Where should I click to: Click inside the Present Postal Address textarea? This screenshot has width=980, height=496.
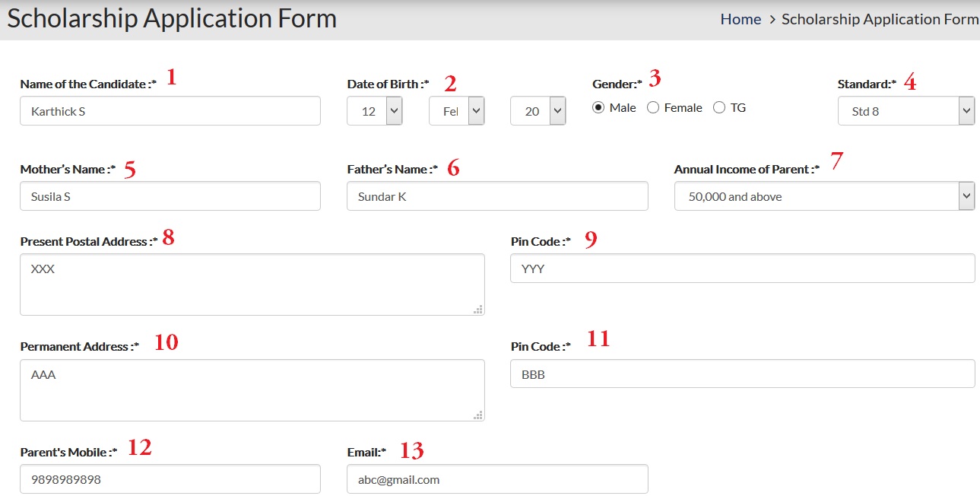click(252, 285)
